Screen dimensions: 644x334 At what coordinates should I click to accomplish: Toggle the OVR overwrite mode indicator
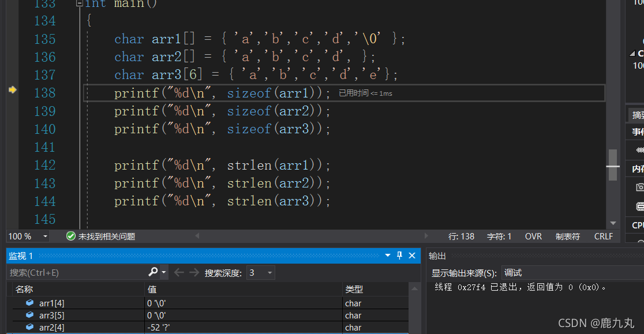(533, 237)
